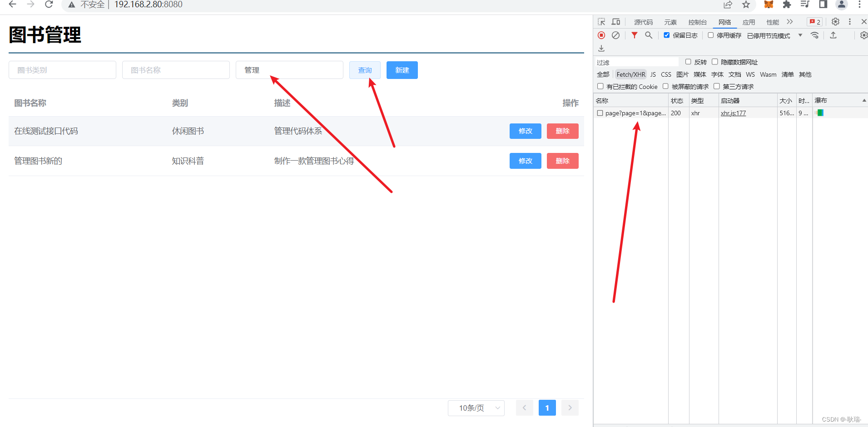Reload the current page

tap(49, 5)
